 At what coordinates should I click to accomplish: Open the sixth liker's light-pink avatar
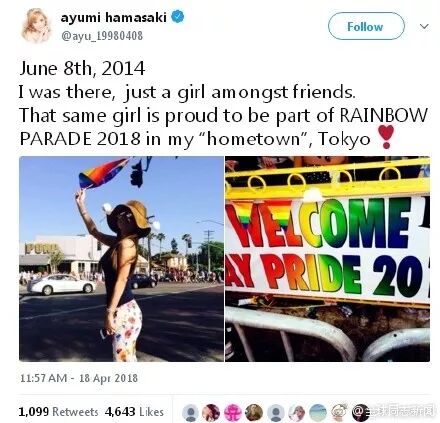296,413
